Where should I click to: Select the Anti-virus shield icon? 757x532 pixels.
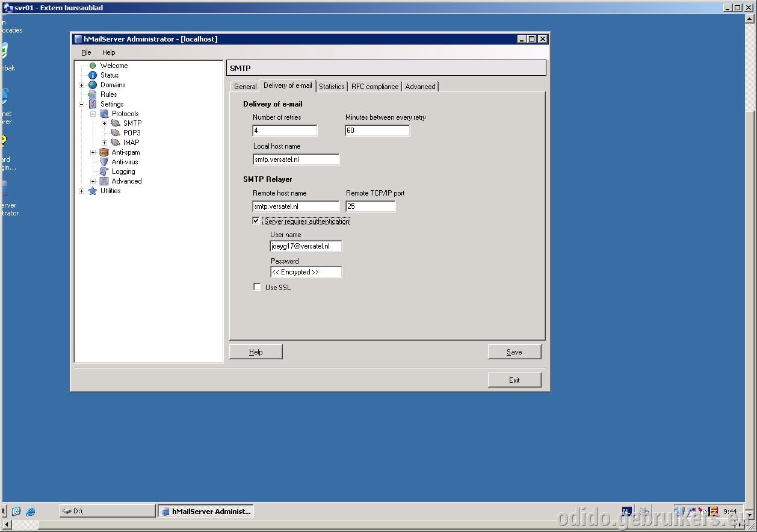click(104, 162)
